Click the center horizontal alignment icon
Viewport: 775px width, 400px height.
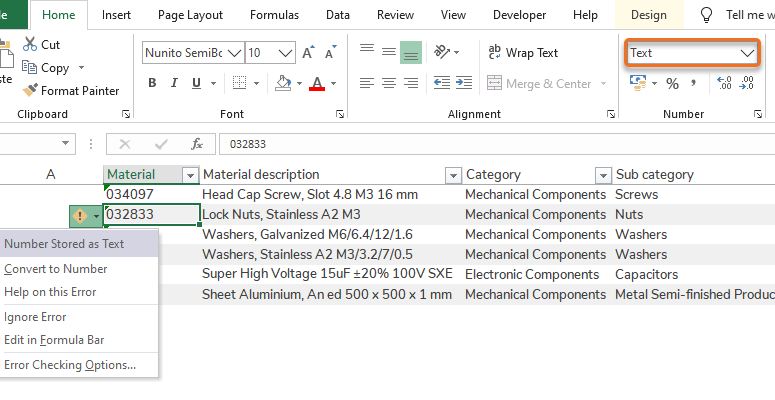coord(388,83)
